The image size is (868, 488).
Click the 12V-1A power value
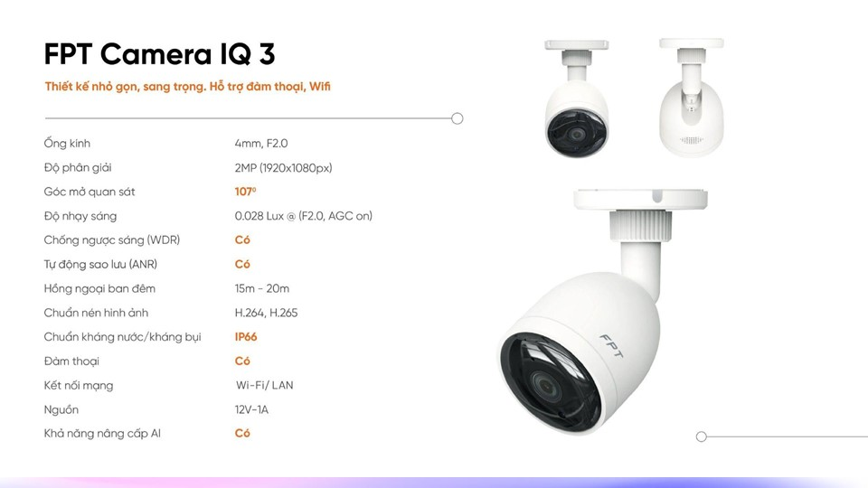(251, 410)
